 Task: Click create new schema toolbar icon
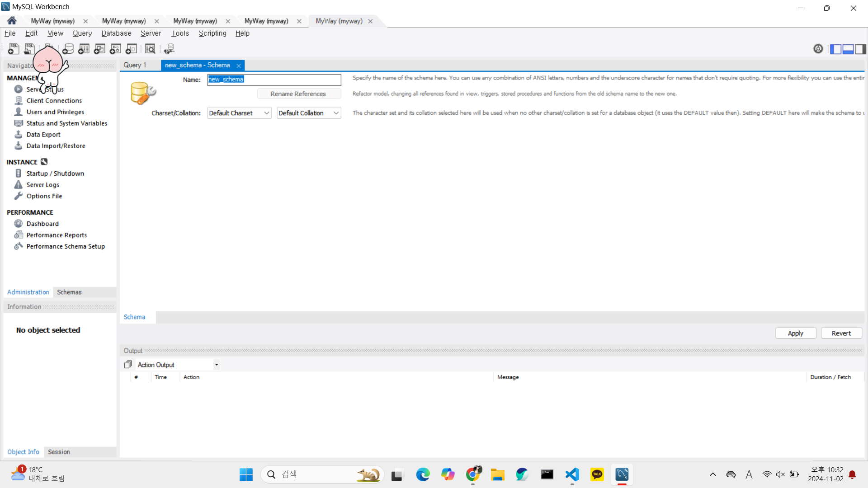click(68, 49)
